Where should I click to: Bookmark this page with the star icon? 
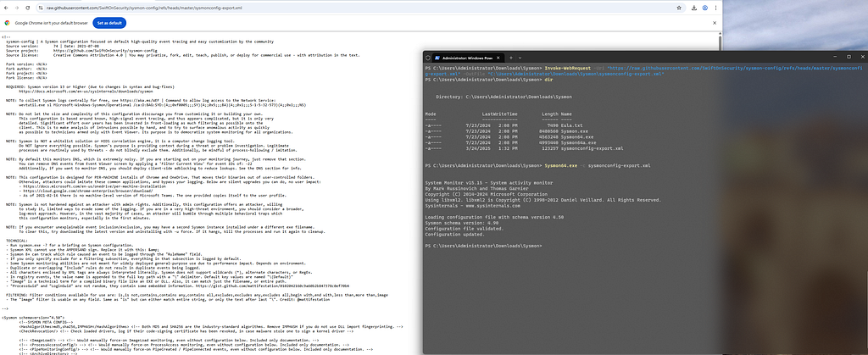pos(679,8)
